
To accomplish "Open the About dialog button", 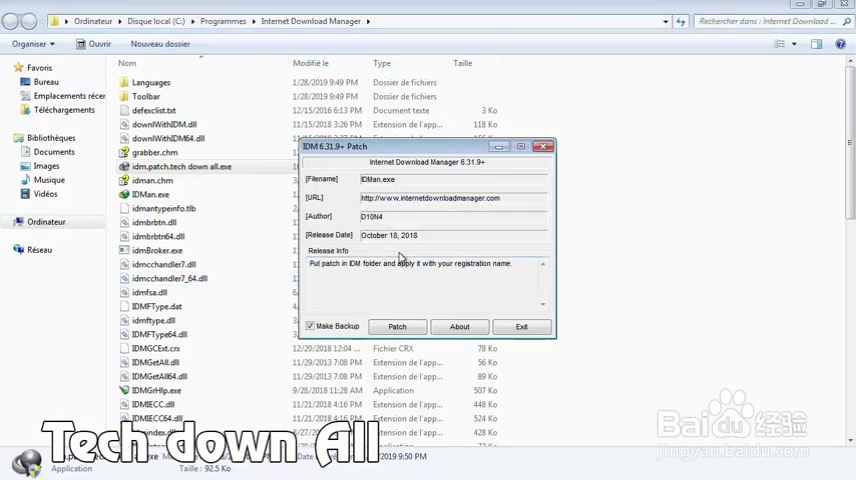I will tap(460, 327).
